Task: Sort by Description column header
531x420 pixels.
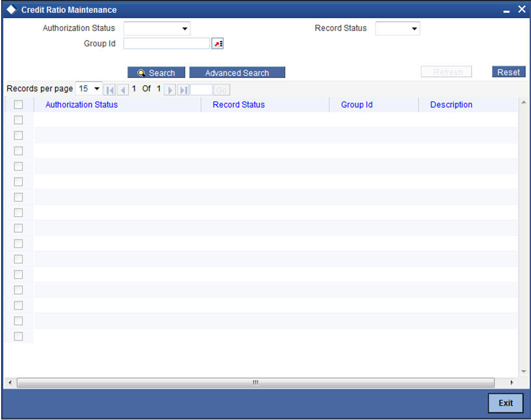Action: [x=451, y=105]
